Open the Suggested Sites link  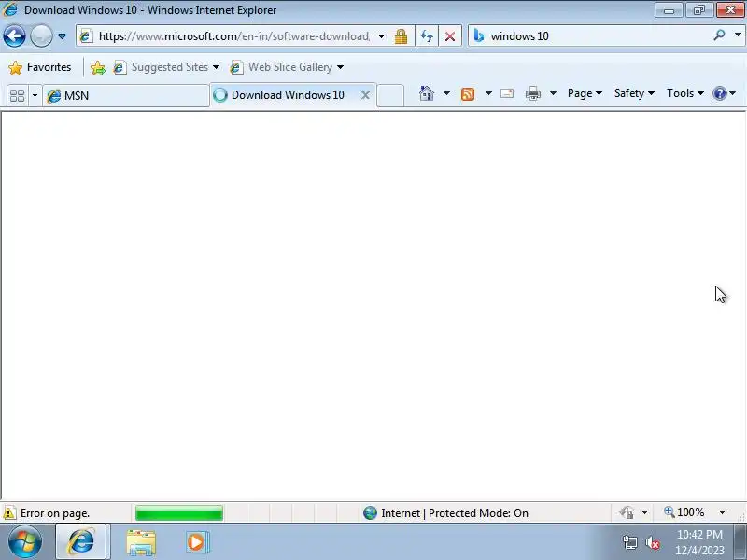coord(161,67)
